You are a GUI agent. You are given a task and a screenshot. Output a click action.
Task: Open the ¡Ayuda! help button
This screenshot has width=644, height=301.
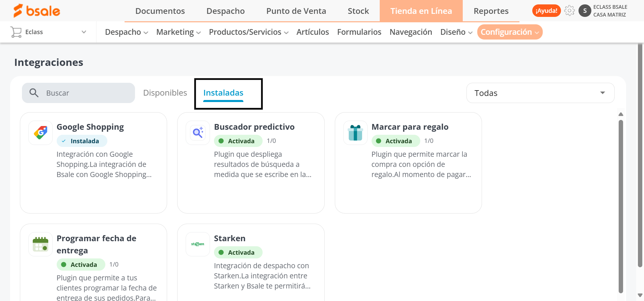546,11
